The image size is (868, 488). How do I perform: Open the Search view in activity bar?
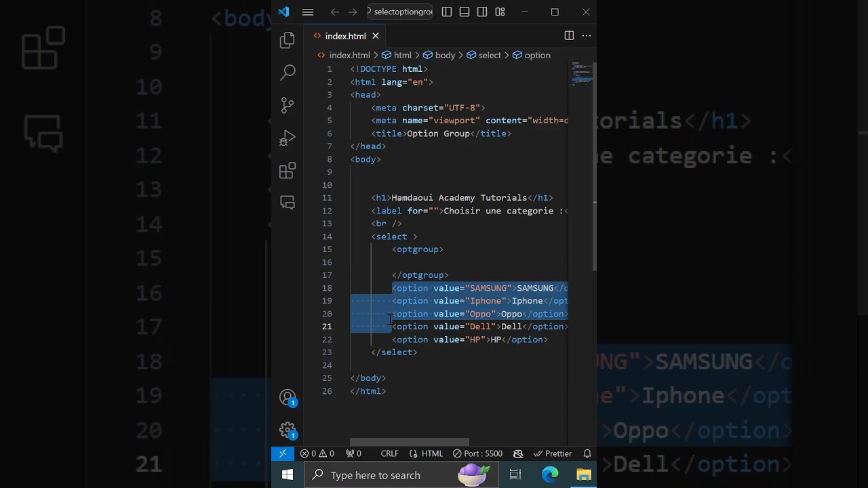[x=288, y=72]
